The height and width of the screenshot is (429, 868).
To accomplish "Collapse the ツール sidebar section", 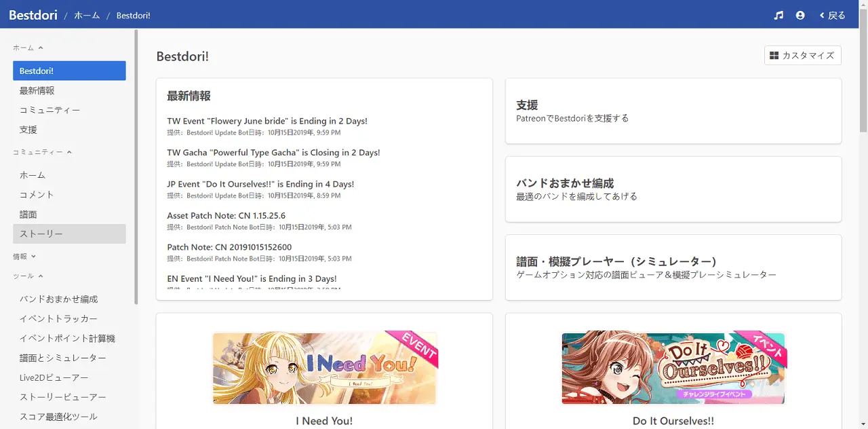I will pyautogui.click(x=28, y=276).
